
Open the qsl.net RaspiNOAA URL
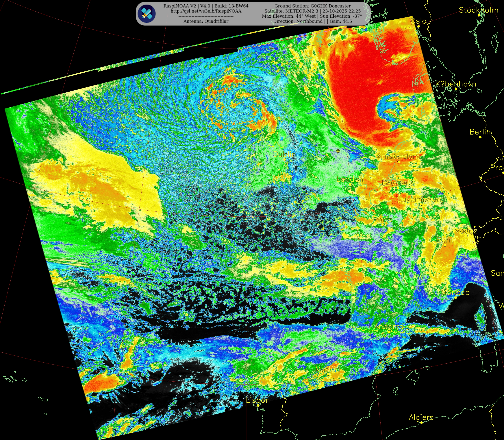point(206,11)
